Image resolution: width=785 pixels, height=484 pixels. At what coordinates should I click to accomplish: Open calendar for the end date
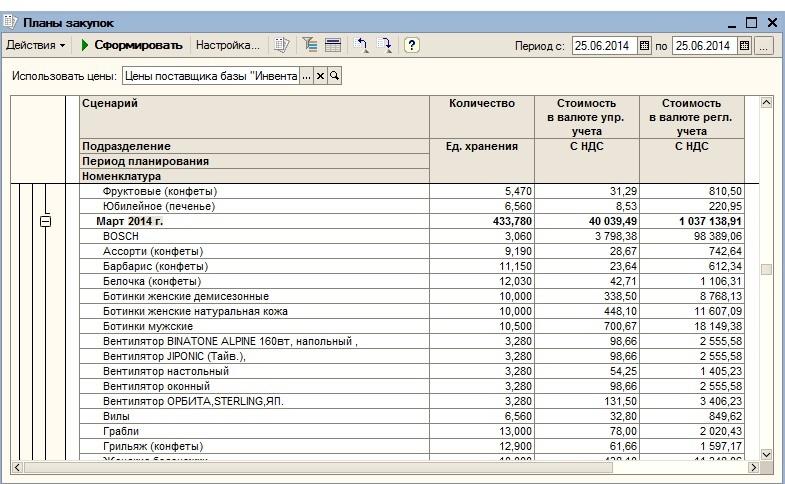click(744, 46)
